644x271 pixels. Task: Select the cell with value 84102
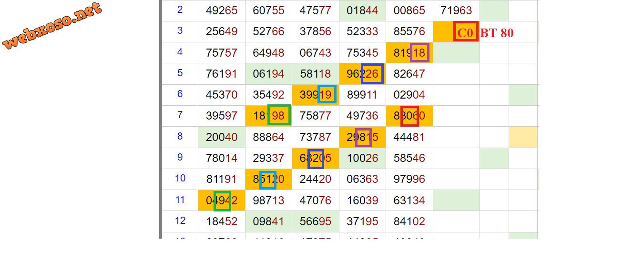pyautogui.click(x=409, y=221)
